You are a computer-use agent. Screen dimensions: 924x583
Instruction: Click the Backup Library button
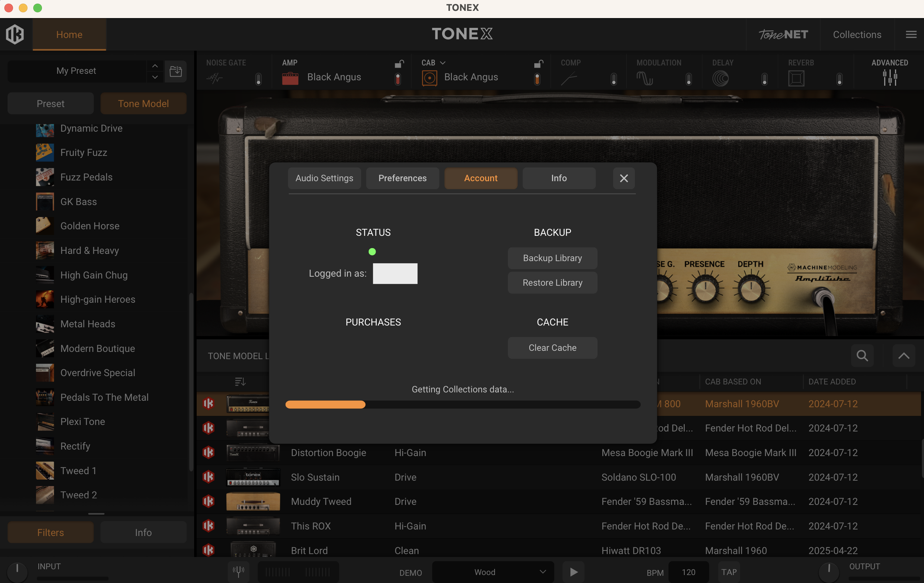click(552, 258)
